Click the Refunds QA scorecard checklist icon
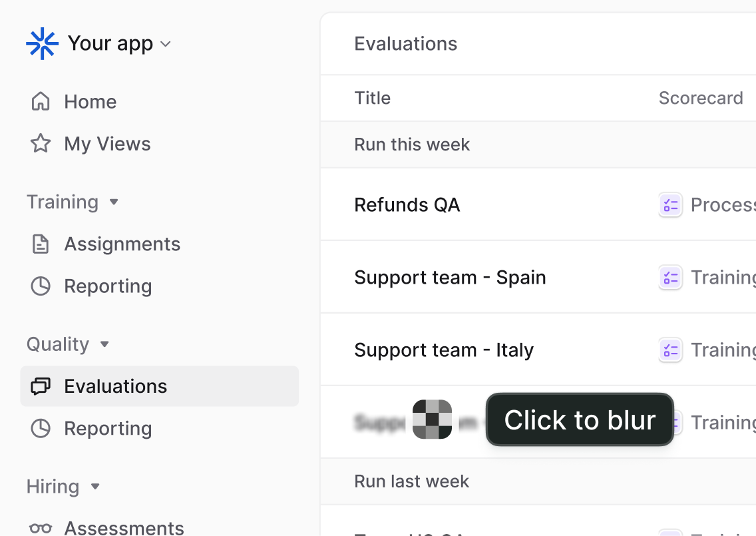The image size is (756, 536). click(670, 205)
